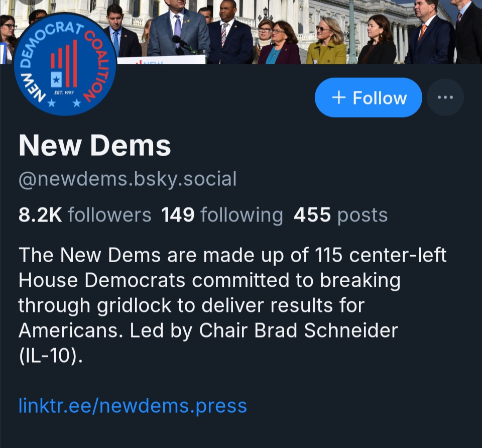Click the New Dems display name
482x448 pixels.
[x=94, y=146]
